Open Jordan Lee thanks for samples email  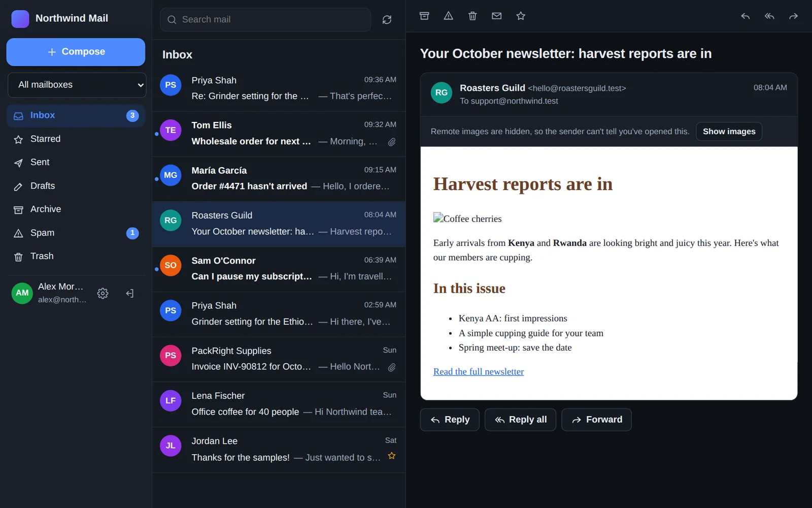coord(279,450)
